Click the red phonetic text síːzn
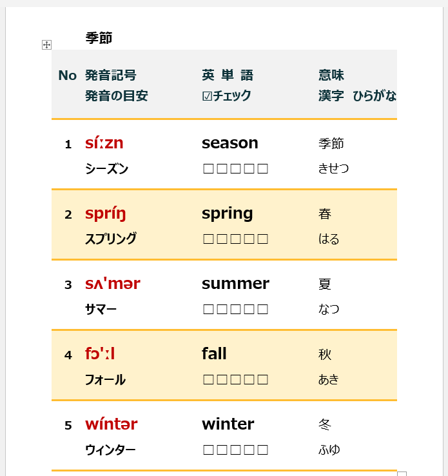This screenshot has height=476, width=448. coord(104,143)
